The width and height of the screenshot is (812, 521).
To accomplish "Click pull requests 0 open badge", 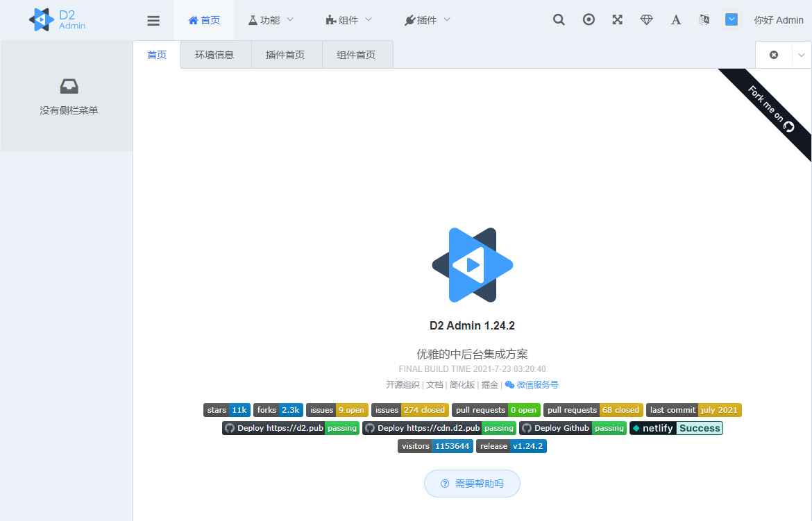I will [x=496, y=410].
